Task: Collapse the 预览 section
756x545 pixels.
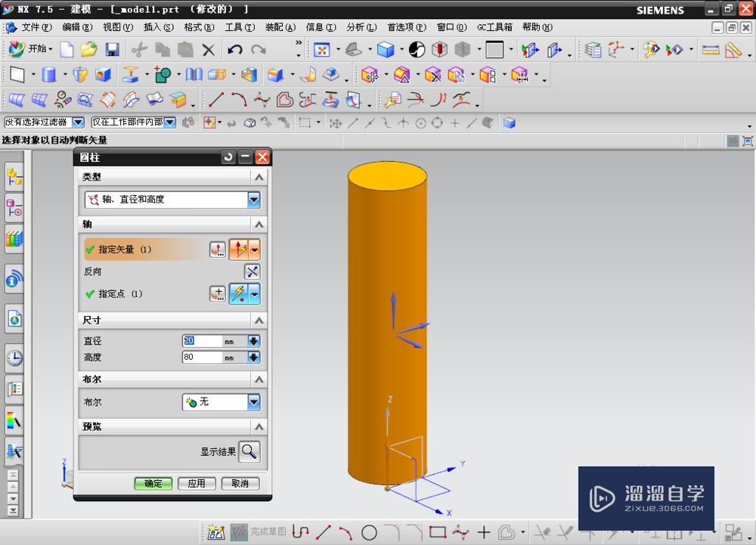Action: 259,426
